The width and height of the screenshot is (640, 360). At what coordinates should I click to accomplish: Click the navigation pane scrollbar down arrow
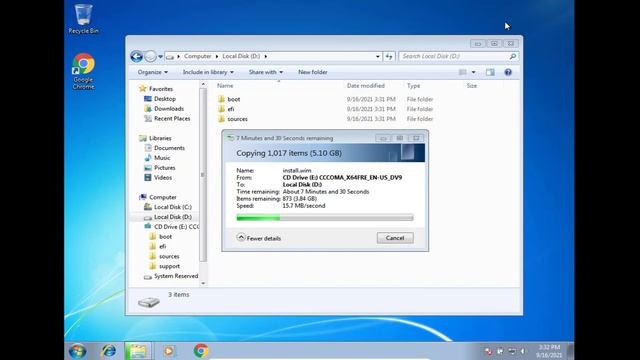(203, 283)
